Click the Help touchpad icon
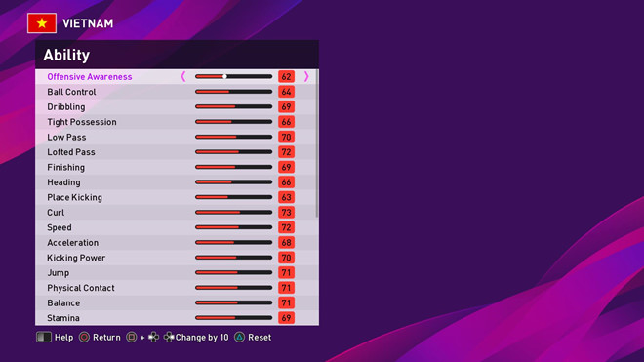 [44, 338]
